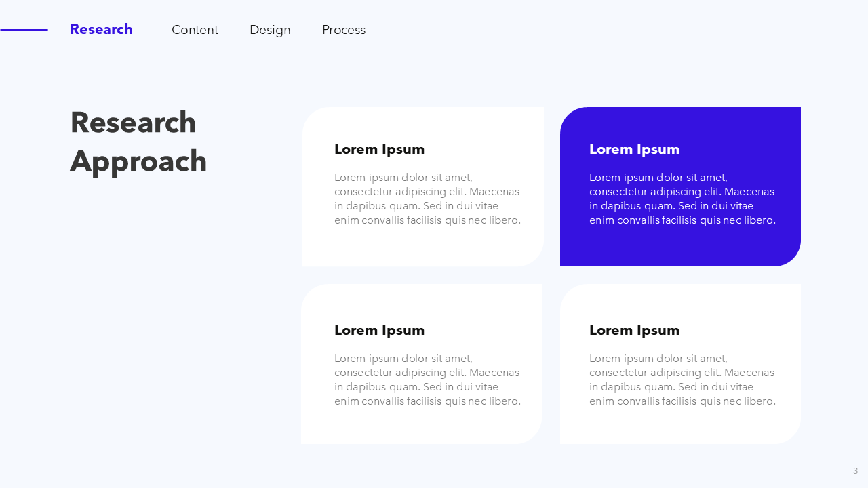868x488 pixels.
Task: Click the word "Approach" in the slide title
Action: click(138, 161)
